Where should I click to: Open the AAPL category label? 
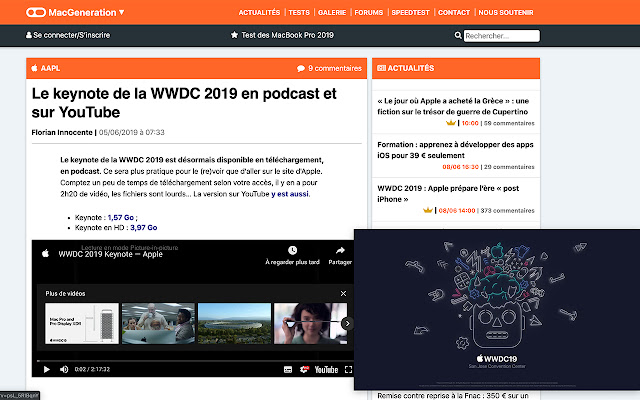50,68
